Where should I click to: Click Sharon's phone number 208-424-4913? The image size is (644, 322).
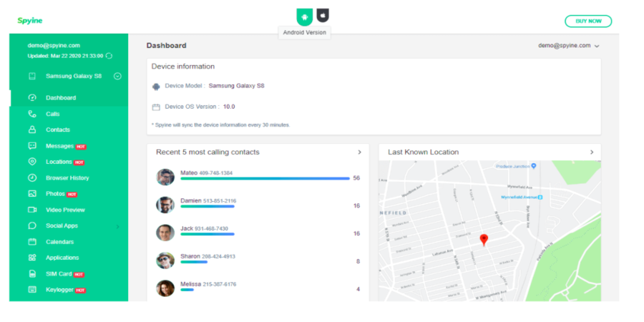pyautogui.click(x=218, y=256)
